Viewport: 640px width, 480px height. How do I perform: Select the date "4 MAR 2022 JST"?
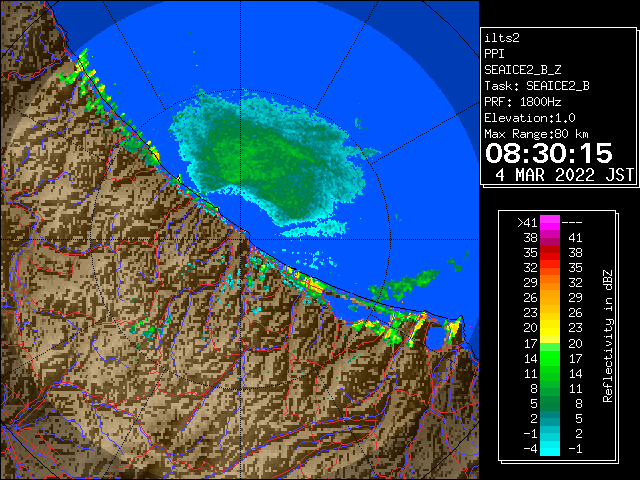point(564,175)
